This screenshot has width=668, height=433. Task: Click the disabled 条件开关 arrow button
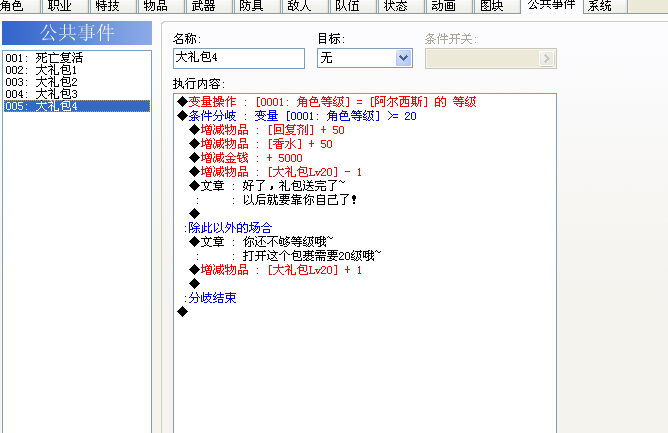[x=547, y=58]
